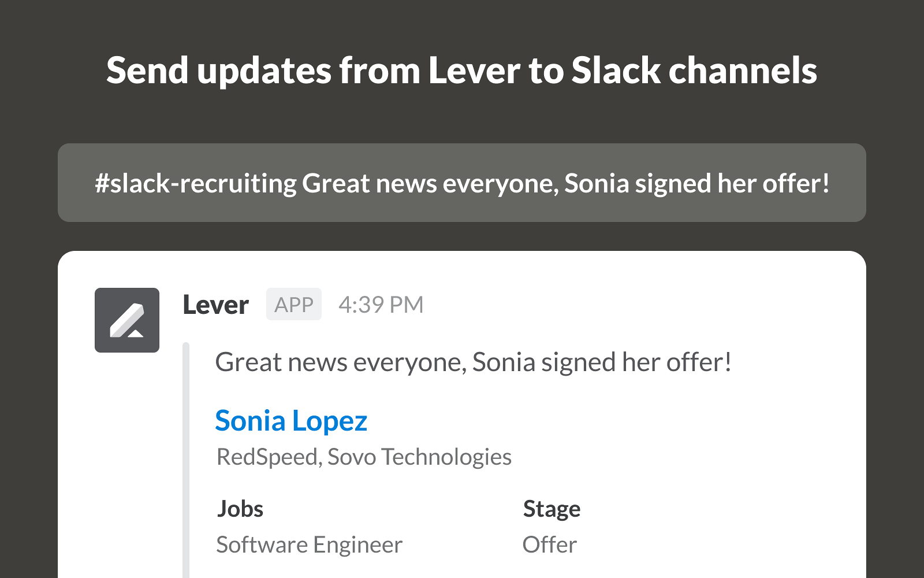Click 'Sonia signed her offer!' in the gray command bar
Viewport: 924px width, 578px height.
696,183
